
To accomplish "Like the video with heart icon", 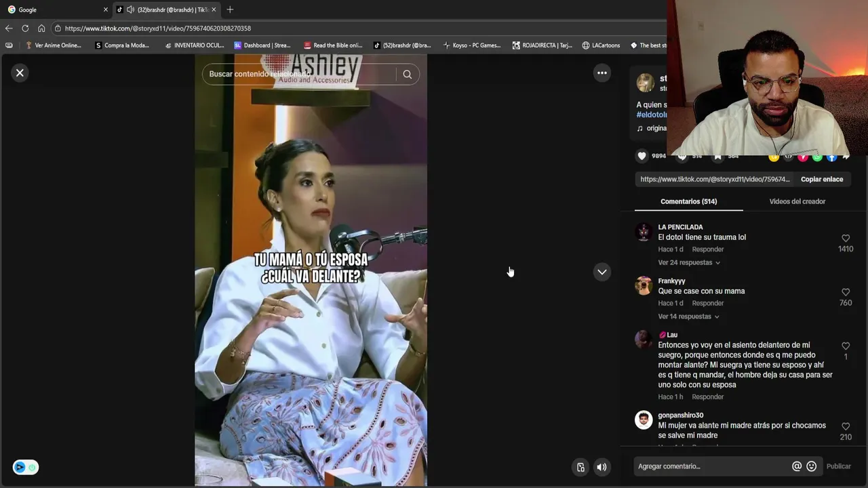I will click(x=642, y=156).
